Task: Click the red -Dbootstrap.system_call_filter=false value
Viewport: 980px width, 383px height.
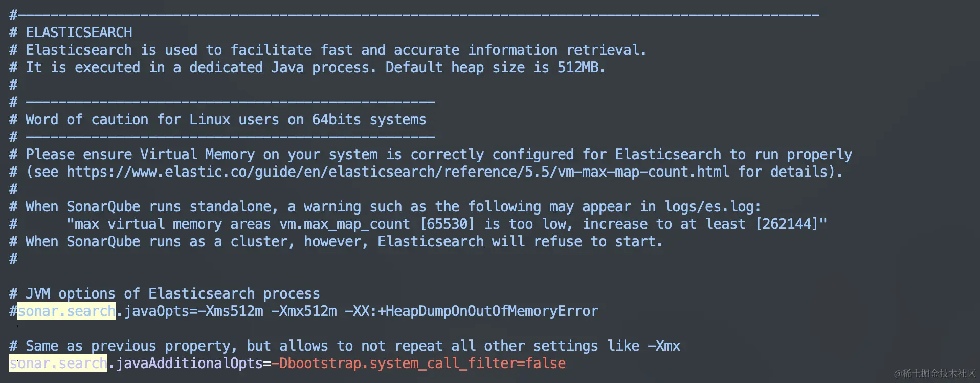Action: (418, 363)
